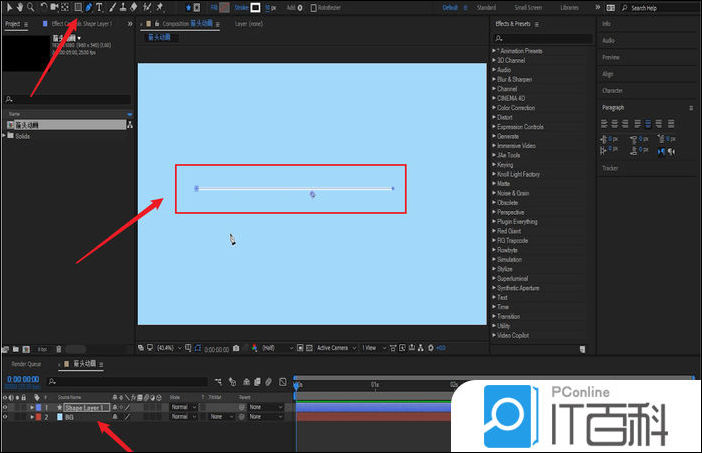Open the Stroke color swatch
Viewport: 702px width, 453px height.
[255, 7]
